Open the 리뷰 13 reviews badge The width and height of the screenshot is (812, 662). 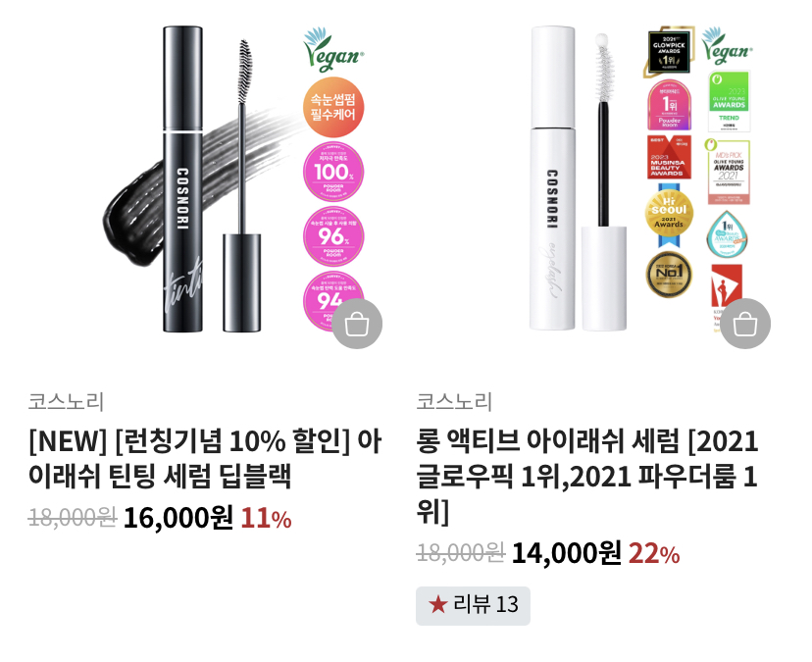click(x=473, y=605)
